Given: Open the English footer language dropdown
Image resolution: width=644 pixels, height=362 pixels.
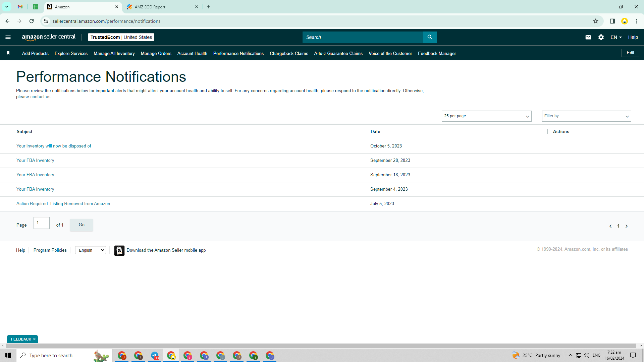Looking at the screenshot, I should (91, 250).
